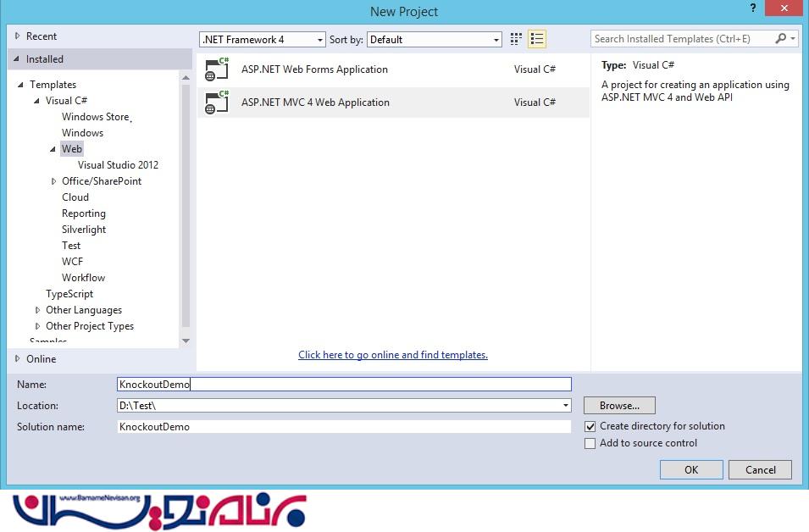Expand the Recent section
The image size is (809, 532).
(x=18, y=36)
